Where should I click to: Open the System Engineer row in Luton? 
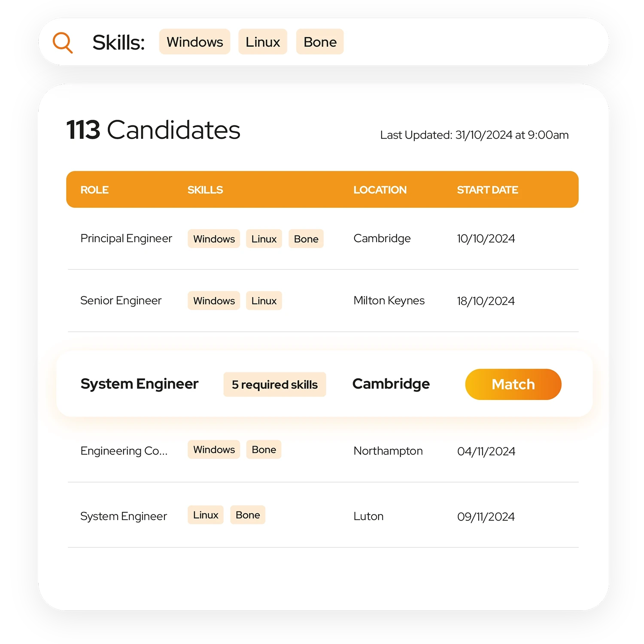323,515
